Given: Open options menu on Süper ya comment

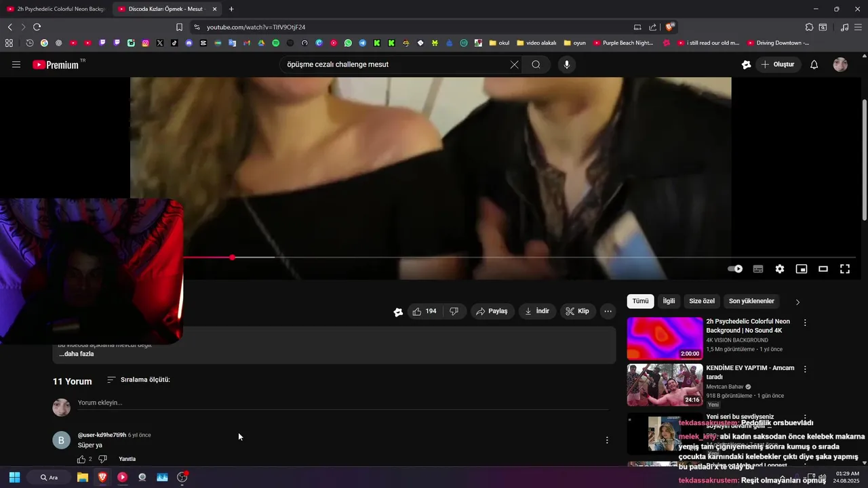Looking at the screenshot, I should coord(607,440).
